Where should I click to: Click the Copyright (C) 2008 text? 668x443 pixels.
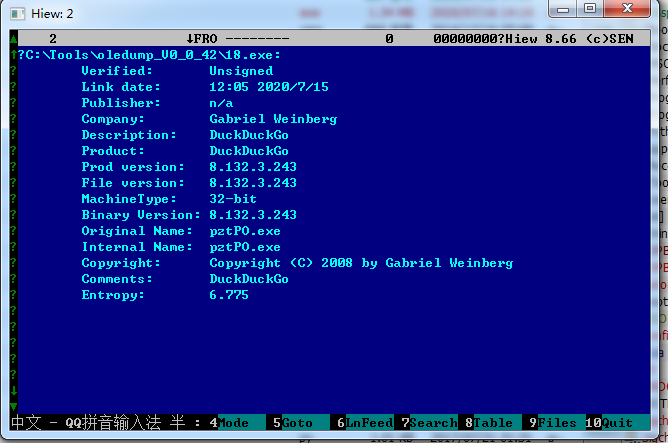281,263
